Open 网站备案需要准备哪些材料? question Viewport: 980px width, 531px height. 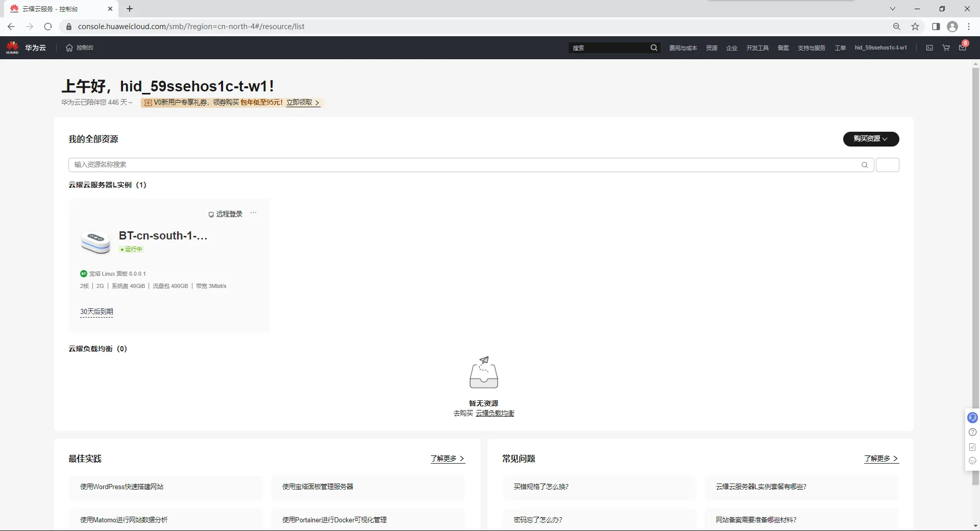click(x=801, y=520)
